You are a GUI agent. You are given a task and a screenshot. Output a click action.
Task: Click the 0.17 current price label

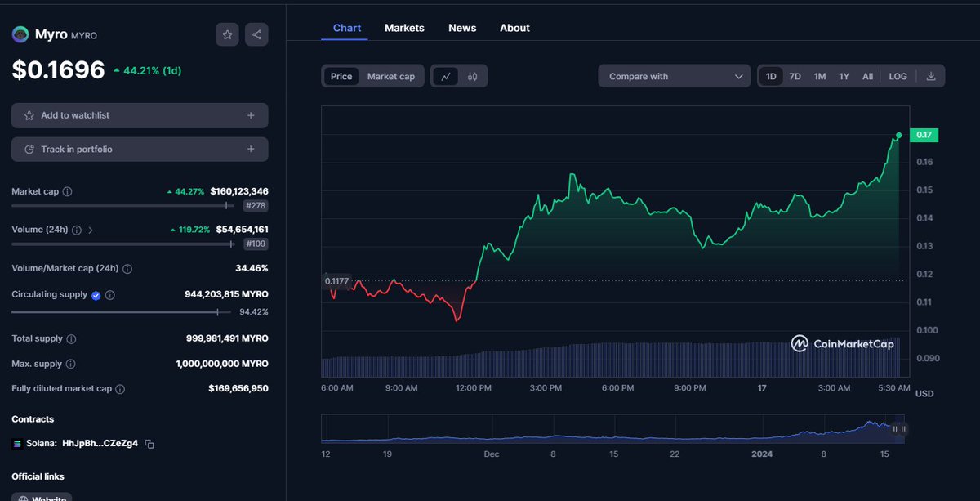[x=924, y=135]
